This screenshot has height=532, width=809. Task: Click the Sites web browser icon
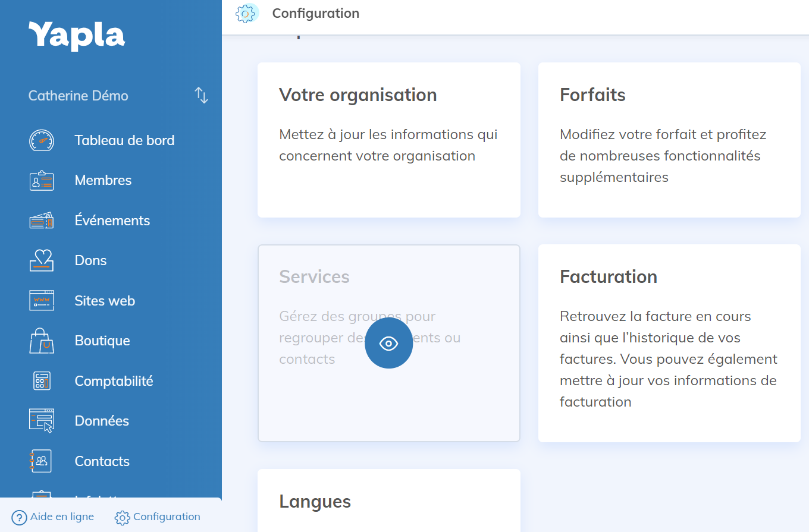point(42,301)
